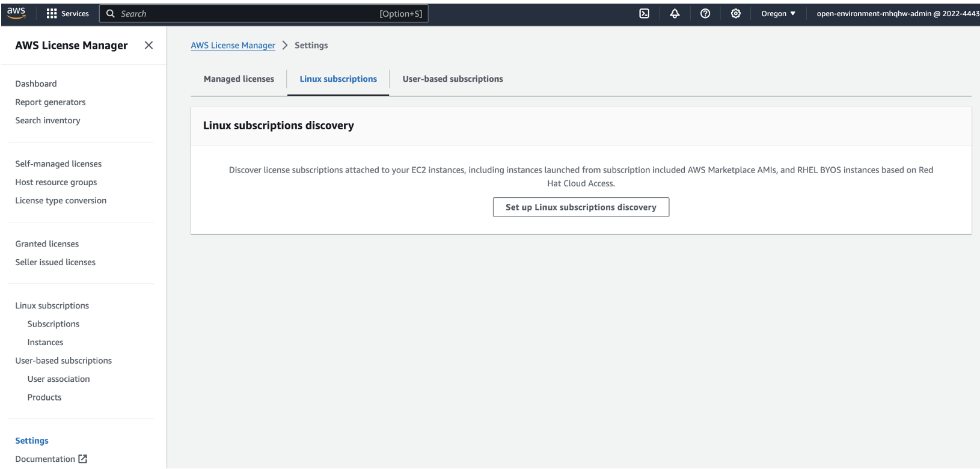The image size is (980, 469).
Task: Open License type conversion
Action: point(61,200)
